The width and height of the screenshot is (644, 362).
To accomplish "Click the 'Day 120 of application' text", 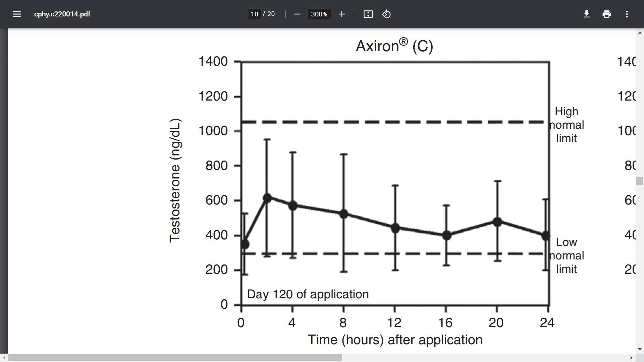I will tap(308, 294).
